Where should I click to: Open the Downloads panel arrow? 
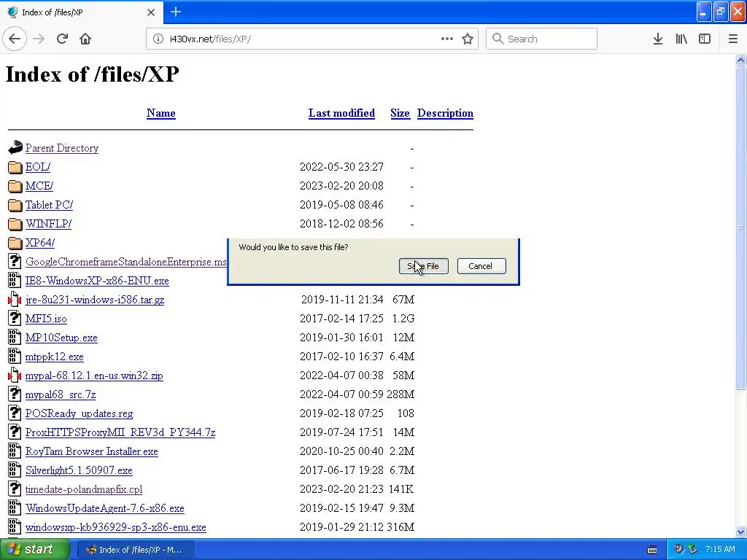(658, 39)
